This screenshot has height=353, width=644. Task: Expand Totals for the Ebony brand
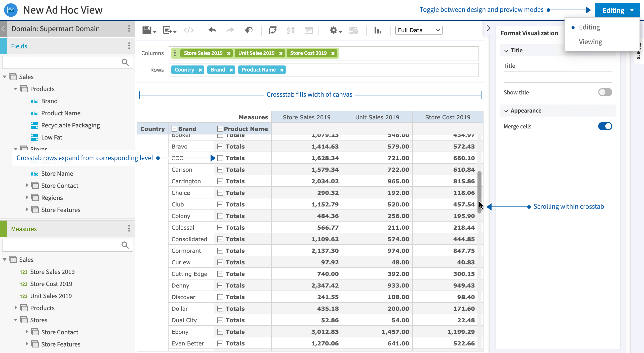[220, 332]
